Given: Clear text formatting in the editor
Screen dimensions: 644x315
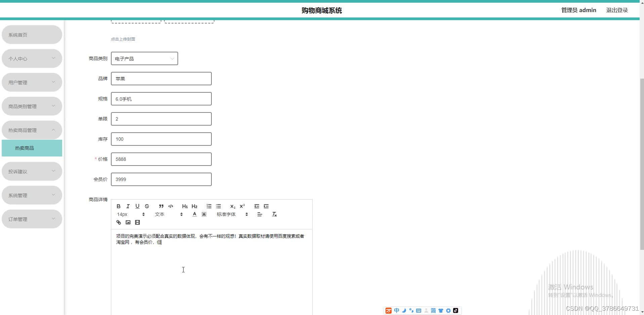Looking at the screenshot, I should point(274,214).
